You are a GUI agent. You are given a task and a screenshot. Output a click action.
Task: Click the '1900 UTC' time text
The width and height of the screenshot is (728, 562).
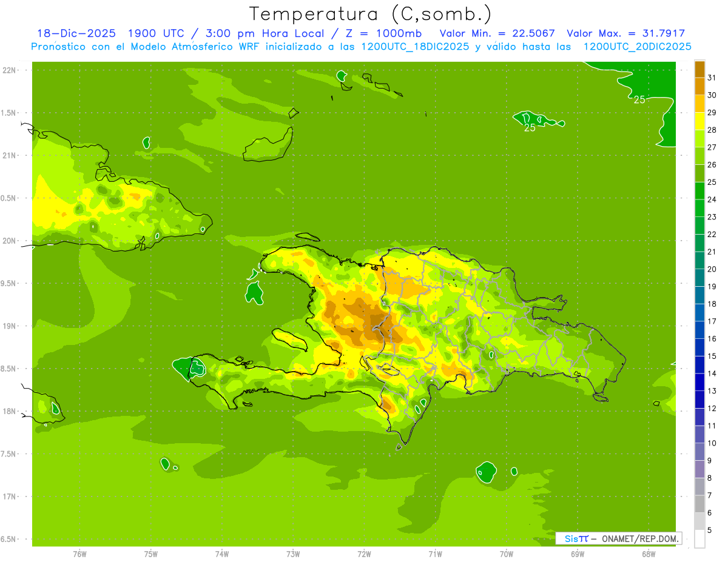(158, 33)
